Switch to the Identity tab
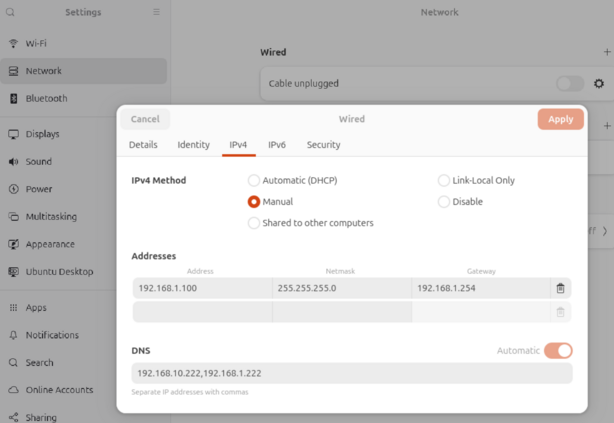This screenshot has width=614, height=423. (x=193, y=145)
